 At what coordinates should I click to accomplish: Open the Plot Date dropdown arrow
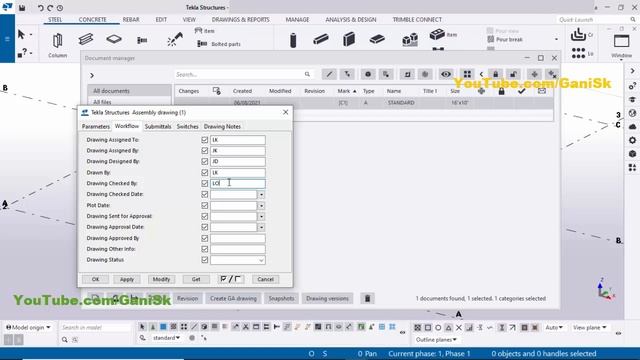point(261,206)
